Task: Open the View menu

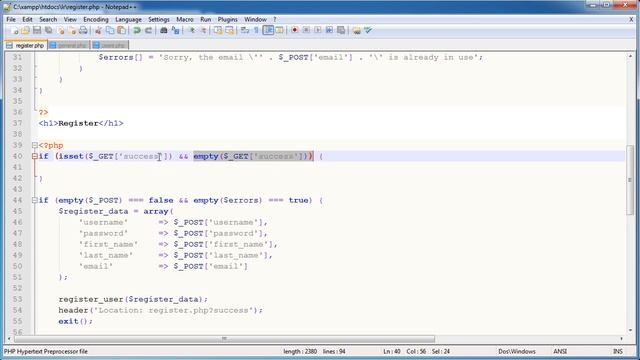Action: [70, 19]
